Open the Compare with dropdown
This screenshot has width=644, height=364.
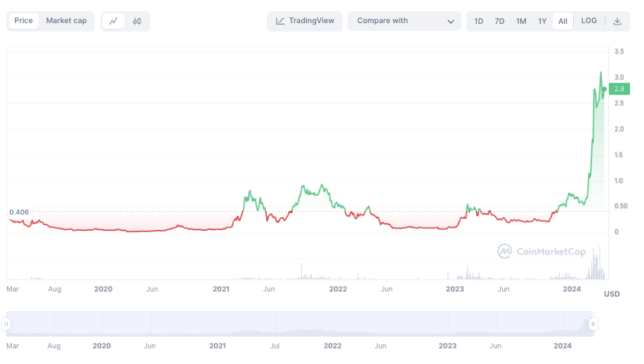[x=405, y=21]
